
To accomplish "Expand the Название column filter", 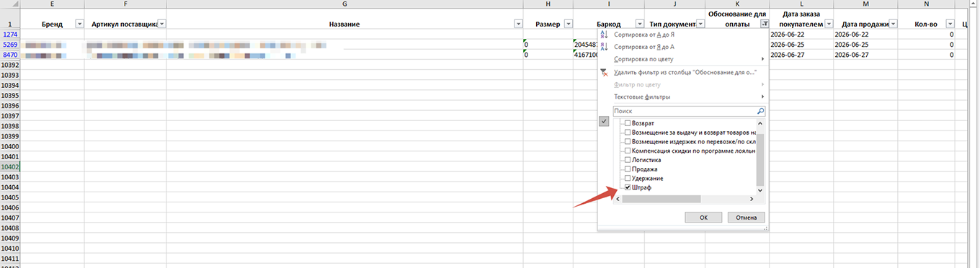I will point(518,24).
